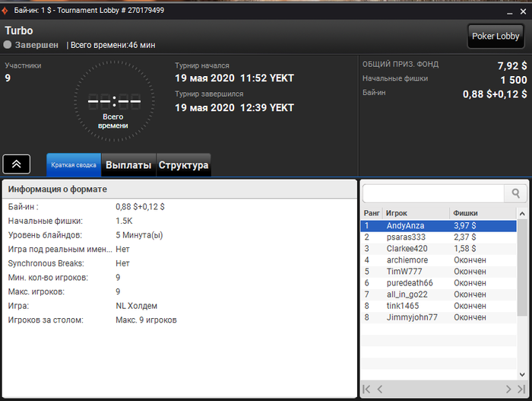
Task: Go to next page of players
Action: pyautogui.click(x=508, y=389)
